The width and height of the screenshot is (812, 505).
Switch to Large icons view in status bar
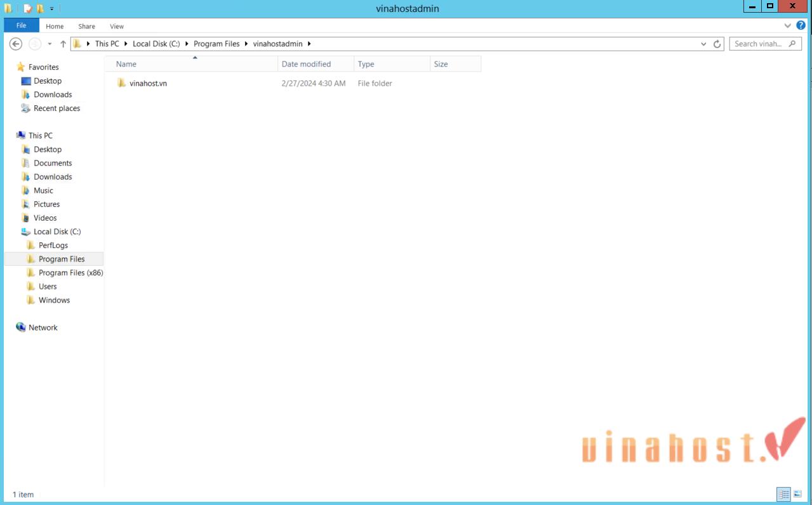[x=797, y=494]
